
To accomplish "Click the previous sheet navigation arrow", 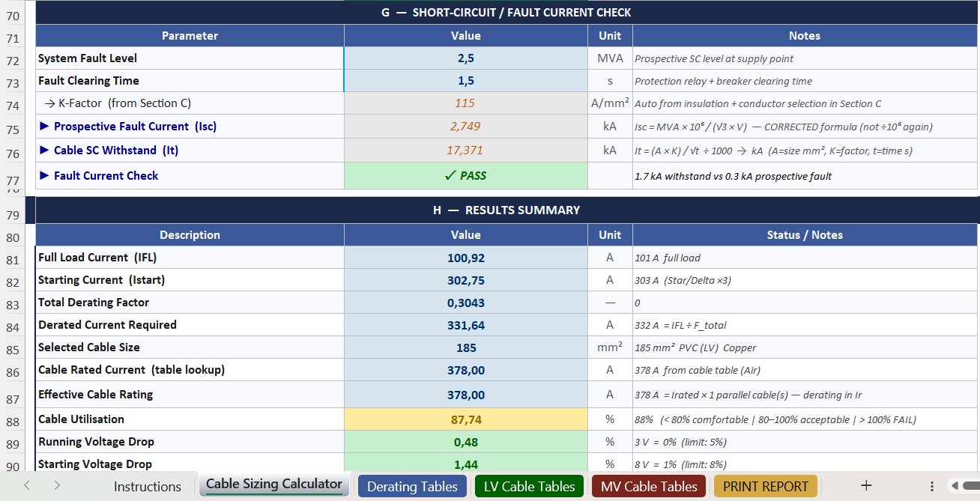I will tap(27, 485).
